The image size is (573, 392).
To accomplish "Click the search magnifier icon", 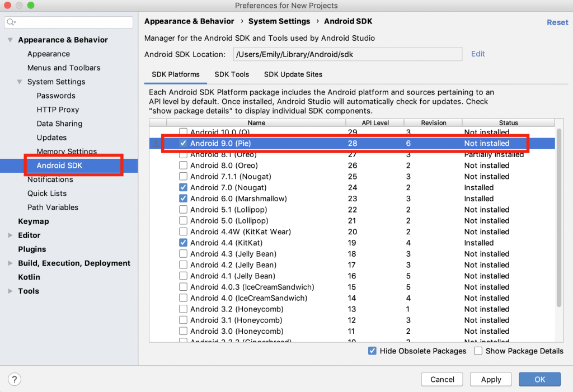I will (x=11, y=22).
